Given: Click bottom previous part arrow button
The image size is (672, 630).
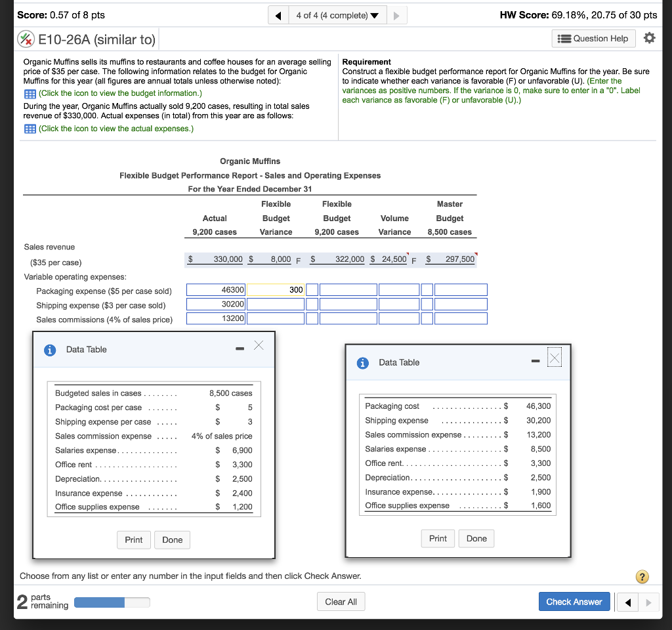Looking at the screenshot, I should (628, 602).
